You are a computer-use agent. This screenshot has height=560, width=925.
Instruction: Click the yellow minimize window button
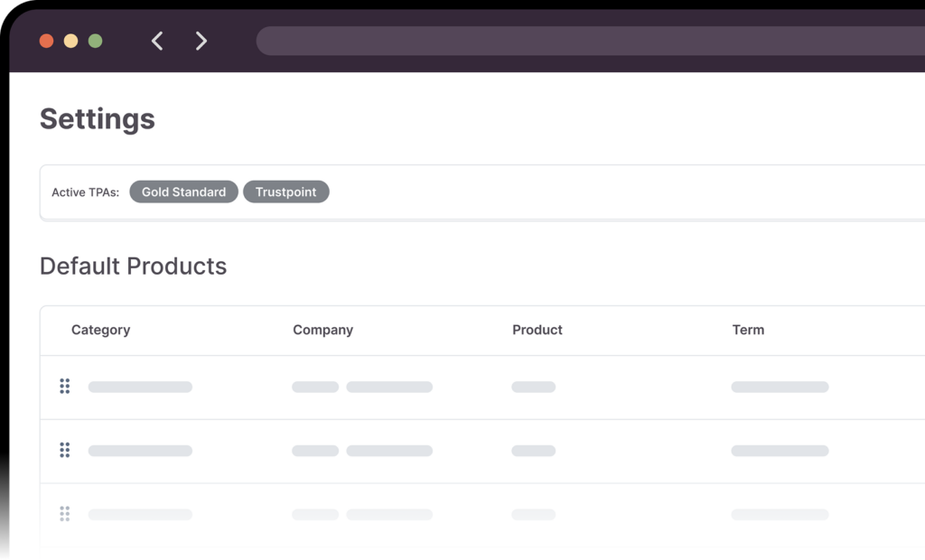tap(70, 41)
